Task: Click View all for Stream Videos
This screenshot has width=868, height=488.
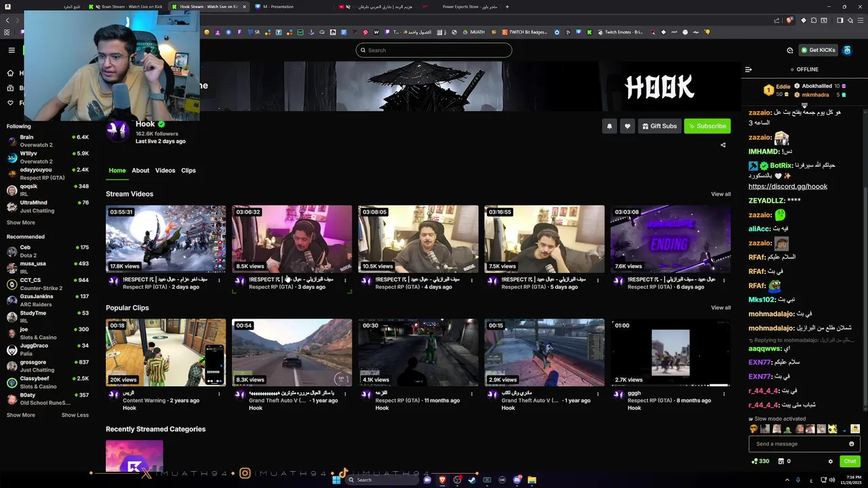Action: click(721, 195)
